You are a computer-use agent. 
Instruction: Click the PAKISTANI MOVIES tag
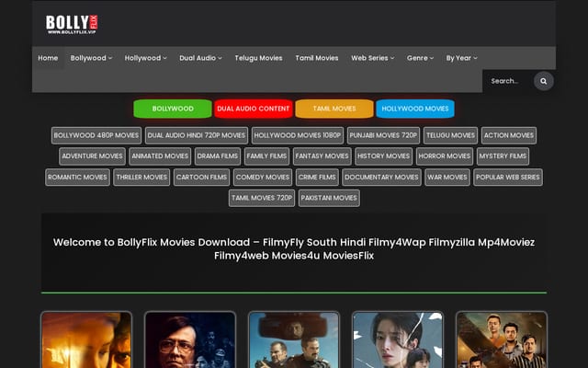pyautogui.click(x=329, y=198)
